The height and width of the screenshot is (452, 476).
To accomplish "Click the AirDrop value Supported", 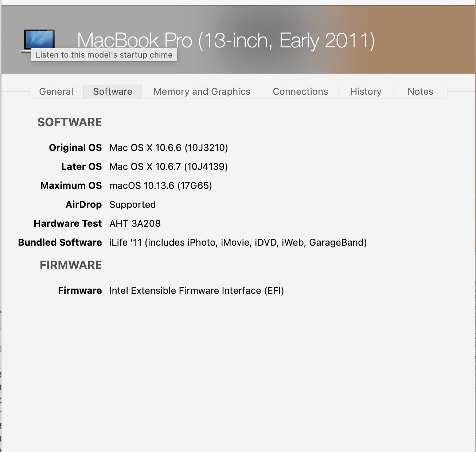I will pyautogui.click(x=133, y=204).
